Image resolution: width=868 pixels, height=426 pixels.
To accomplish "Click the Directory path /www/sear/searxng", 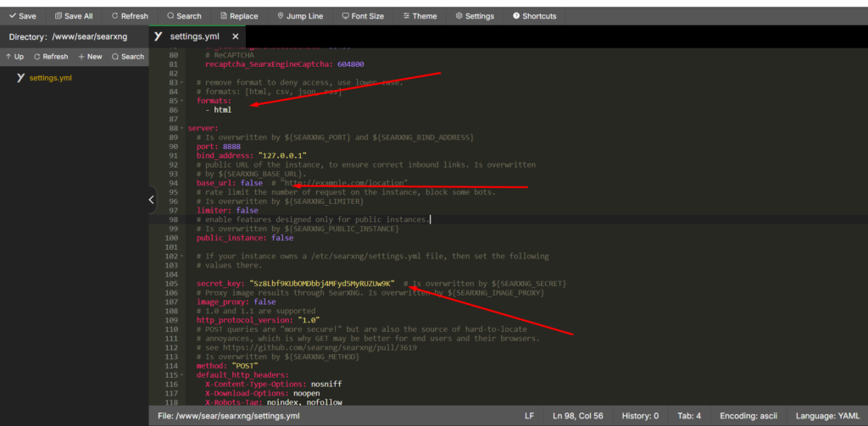I will [x=90, y=37].
